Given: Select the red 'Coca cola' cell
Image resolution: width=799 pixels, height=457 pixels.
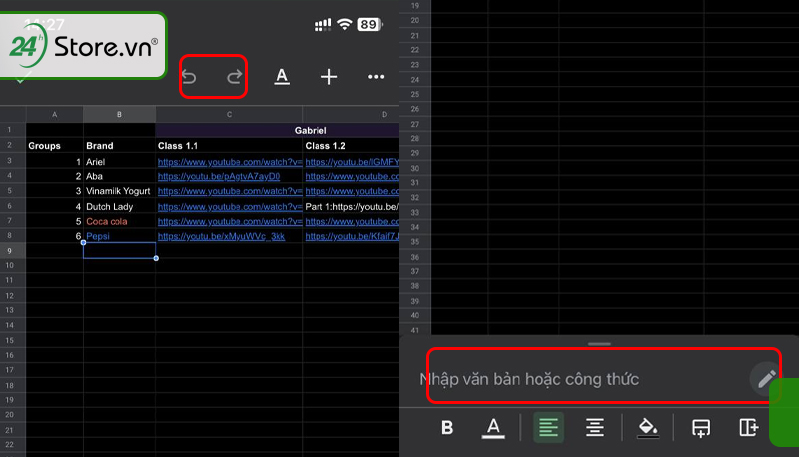Looking at the screenshot, I should 119,221.
